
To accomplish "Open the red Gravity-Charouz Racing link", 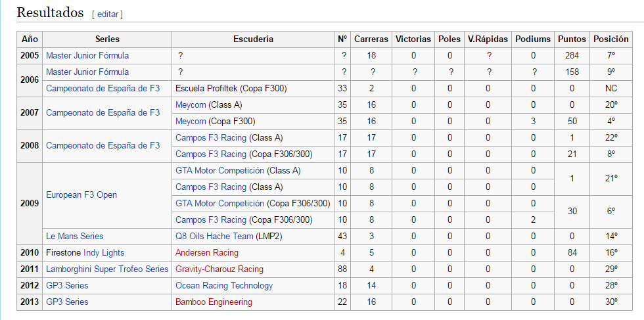I will click(x=219, y=269).
